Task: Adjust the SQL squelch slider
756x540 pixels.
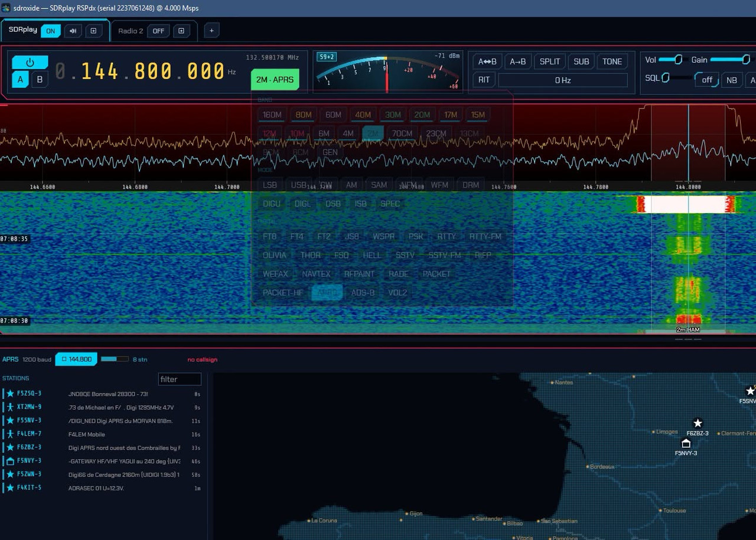Action: [x=676, y=77]
